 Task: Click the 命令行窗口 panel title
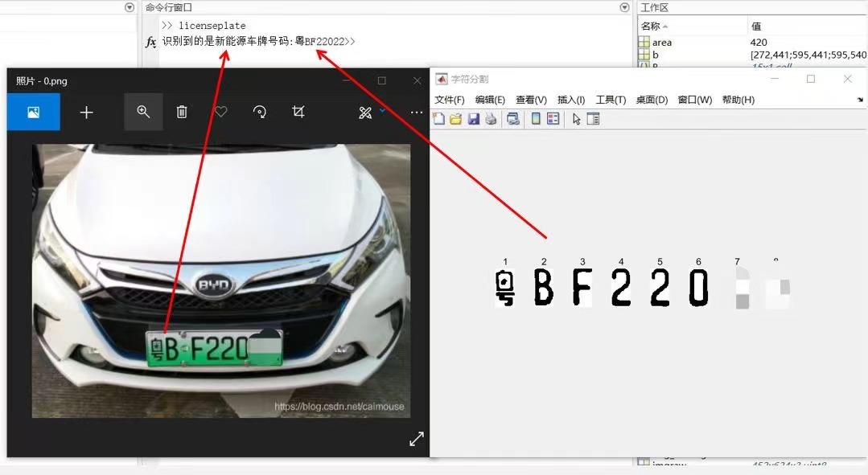[168, 7]
